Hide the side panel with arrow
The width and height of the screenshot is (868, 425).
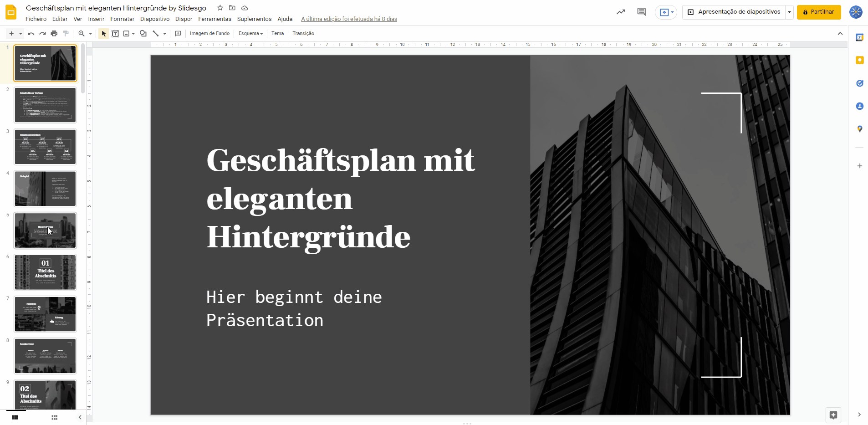click(x=859, y=415)
